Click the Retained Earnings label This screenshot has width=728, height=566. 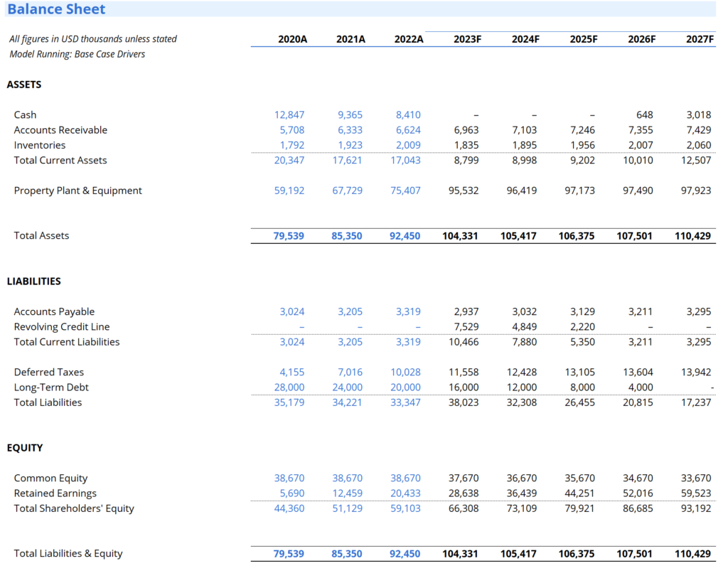56,493
